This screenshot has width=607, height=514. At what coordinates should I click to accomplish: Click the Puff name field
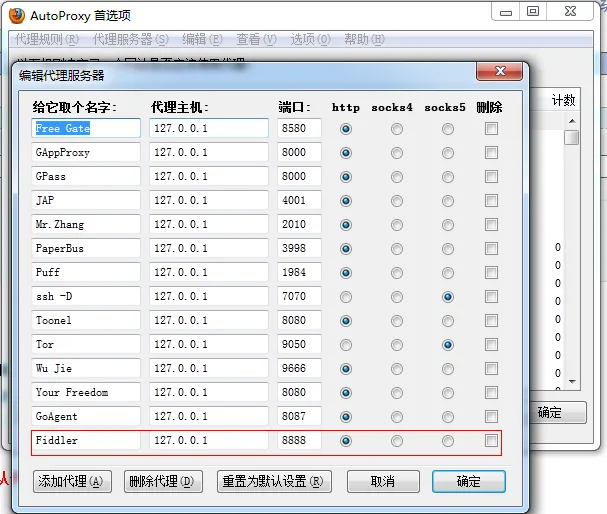coord(86,272)
